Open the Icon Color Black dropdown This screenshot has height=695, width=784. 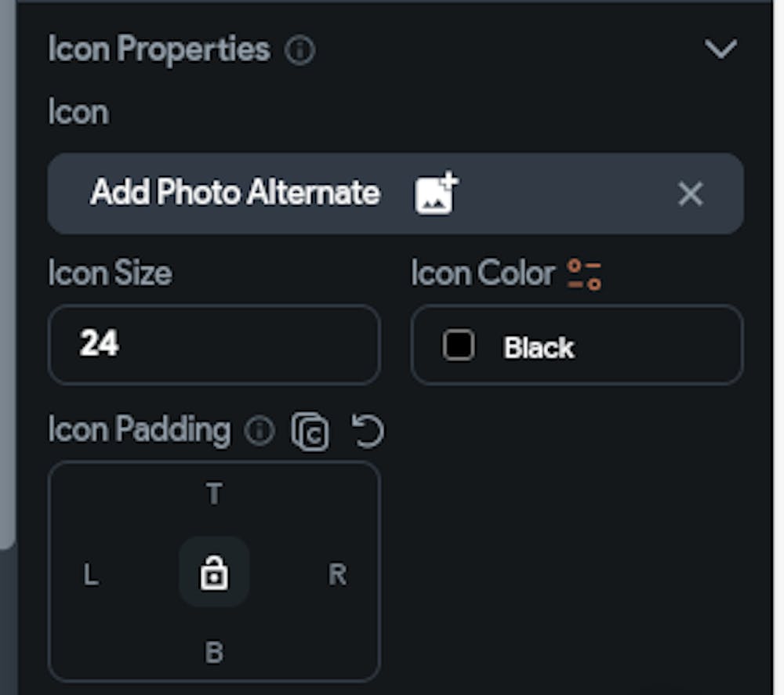[577, 346]
